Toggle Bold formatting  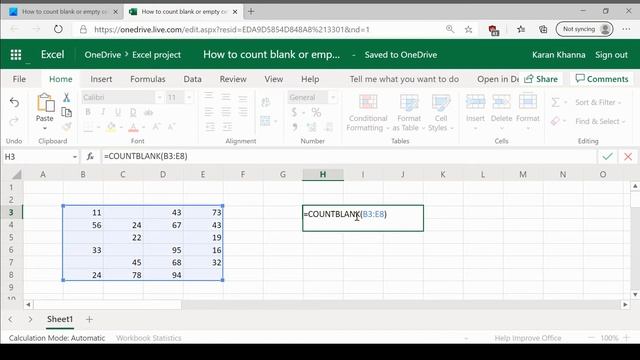click(x=88, y=112)
